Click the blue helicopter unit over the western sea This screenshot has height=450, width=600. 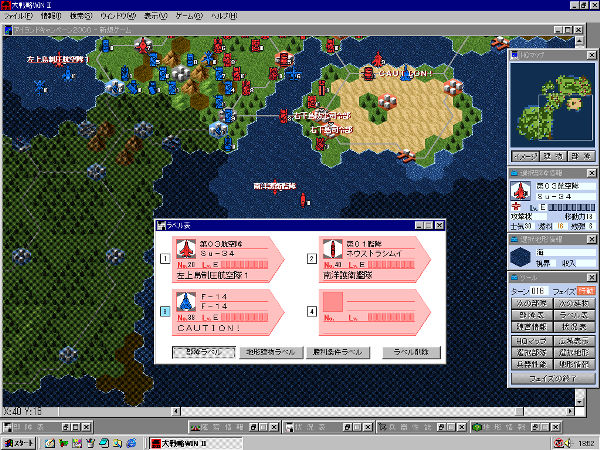click(x=40, y=88)
